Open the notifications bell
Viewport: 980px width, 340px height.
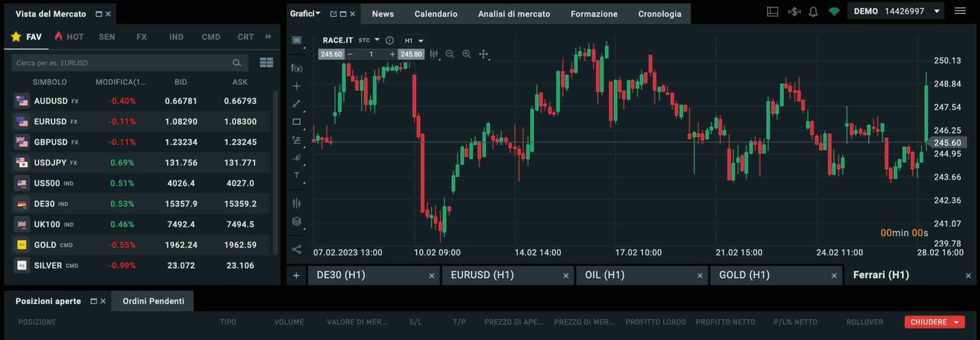pyautogui.click(x=813, y=12)
